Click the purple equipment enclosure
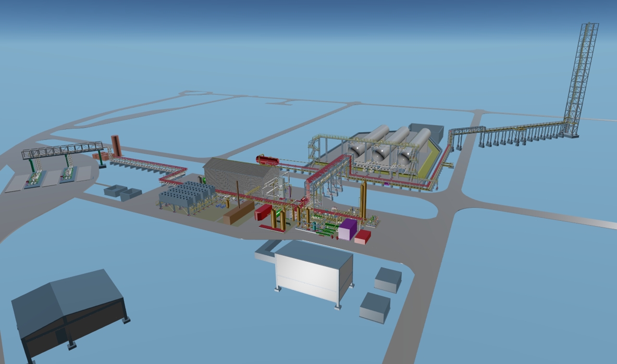Viewport: 617px width, 364px height. [x=349, y=229]
